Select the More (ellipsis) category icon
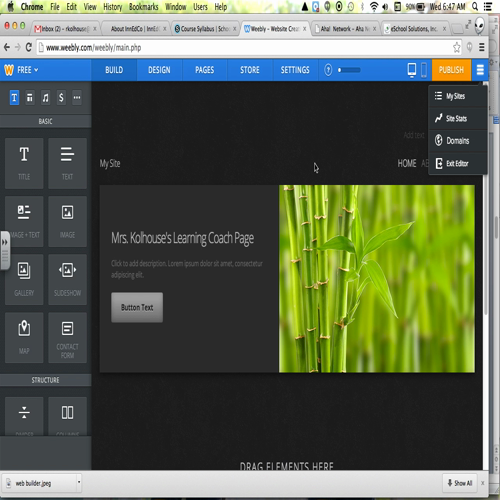 pyautogui.click(x=77, y=98)
